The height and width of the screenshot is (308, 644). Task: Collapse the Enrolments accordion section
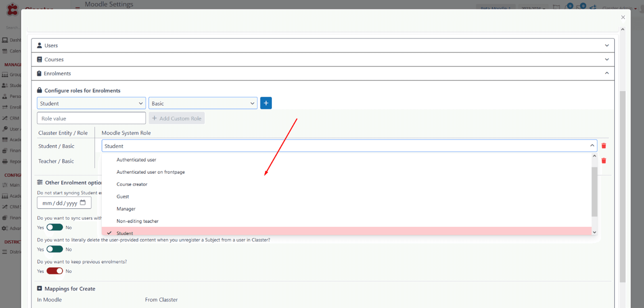coord(323,74)
